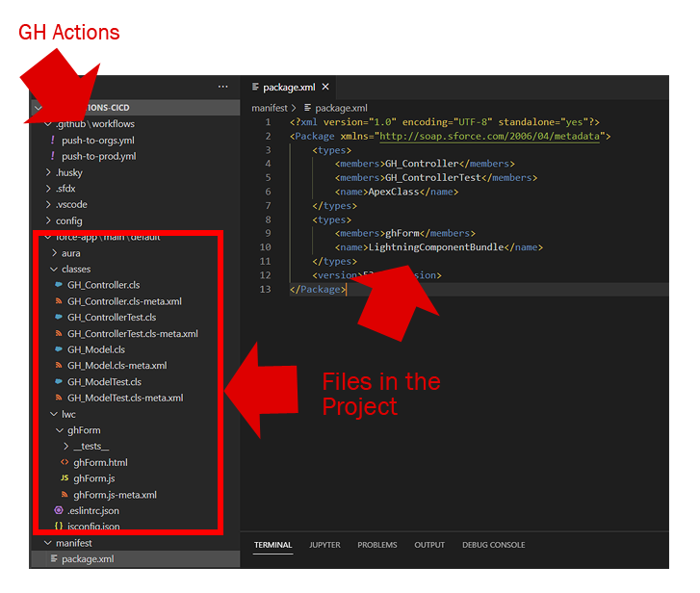This screenshot has width=700, height=593.
Task: Open GH_ControllerTest.cls file
Action: [x=112, y=318]
